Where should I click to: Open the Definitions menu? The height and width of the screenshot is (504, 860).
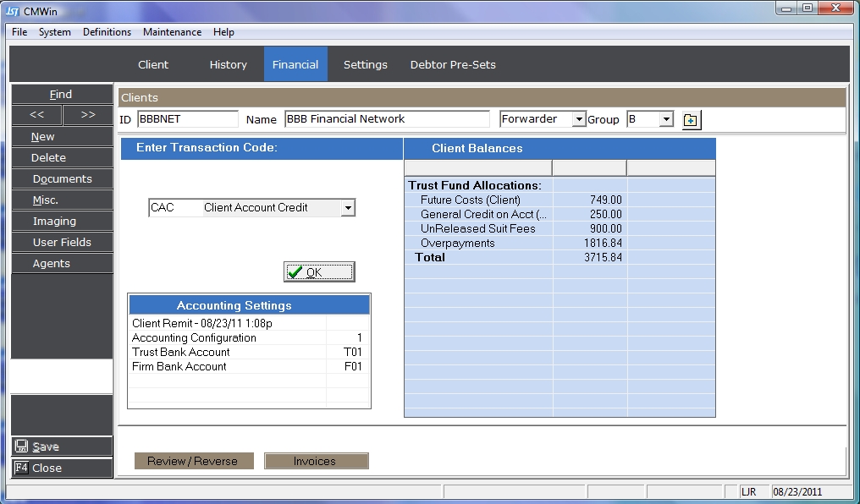pos(107,32)
